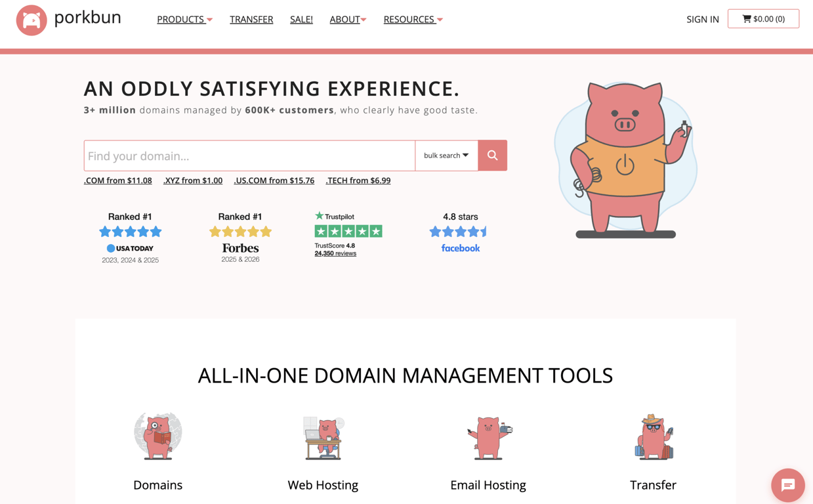Expand the Resources dropdown arrow
Screen dimensions: 813x504
(x=440, y=20)
